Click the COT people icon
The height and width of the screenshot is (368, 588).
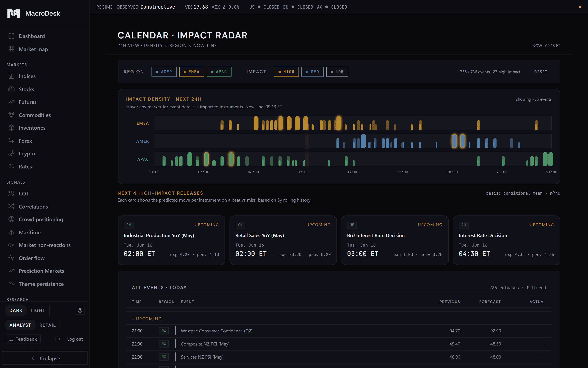click(x=11, y=193)
